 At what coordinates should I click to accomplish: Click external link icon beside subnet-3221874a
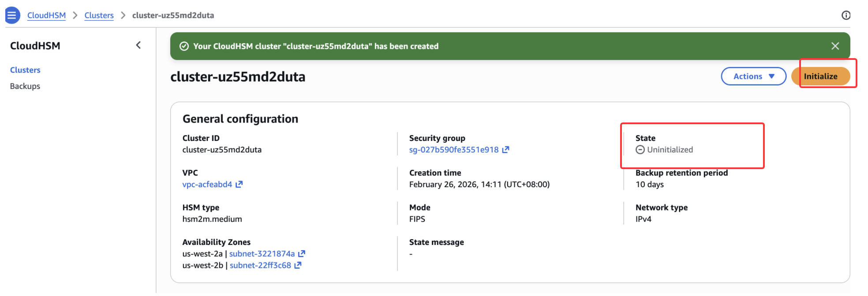(x=302, y=254)
